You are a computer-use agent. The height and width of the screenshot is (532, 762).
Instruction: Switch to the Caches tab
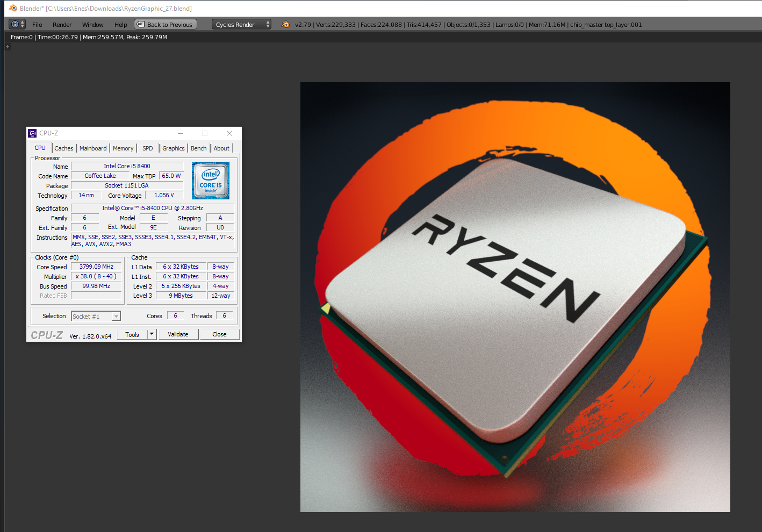pyautogui.click(x=64, y=148)
